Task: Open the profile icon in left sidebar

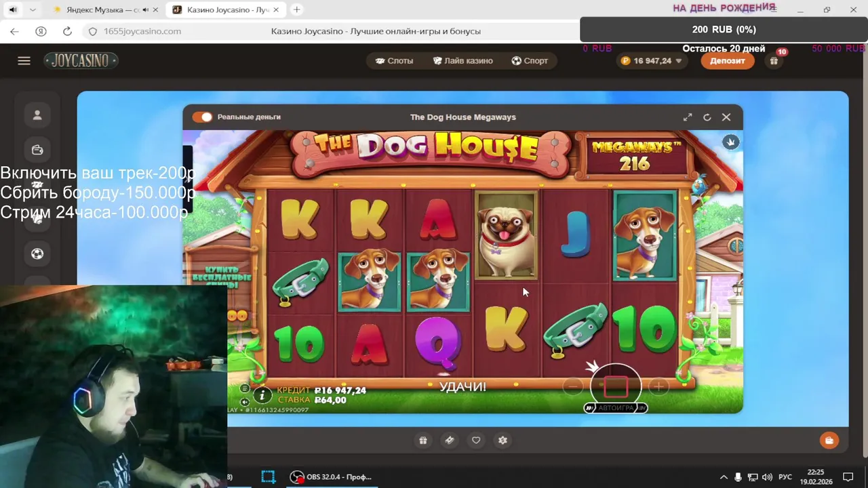Action: pos(37,115)
